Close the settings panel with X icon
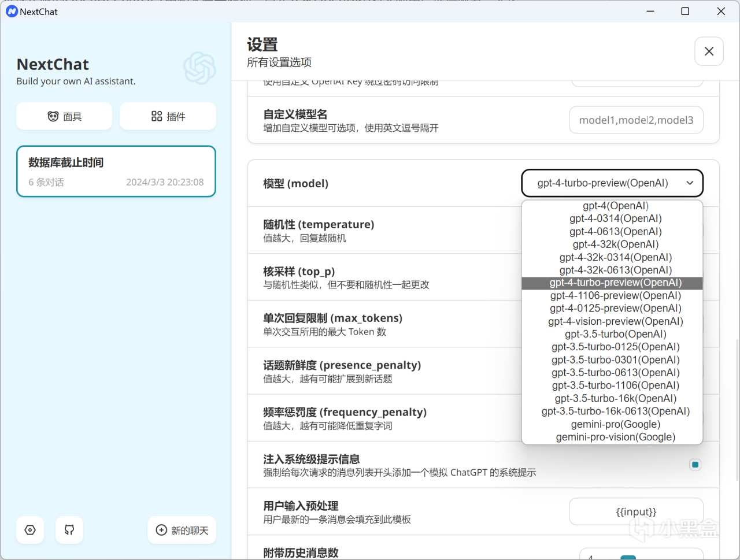 709,51
